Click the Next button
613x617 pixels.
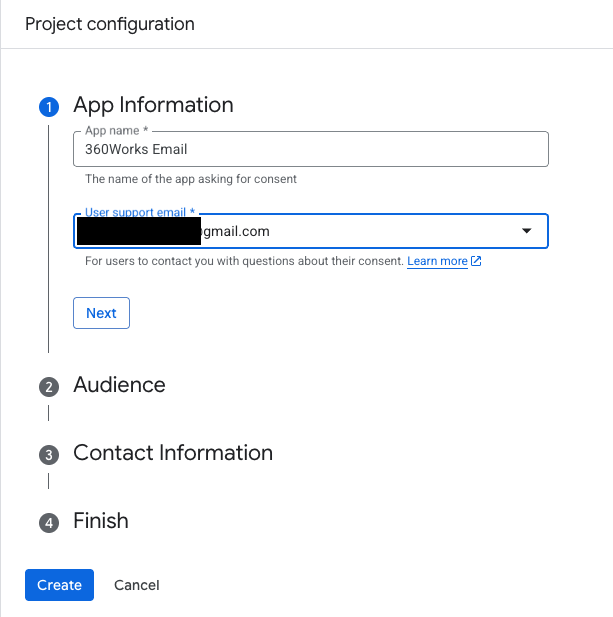[x=101, y=313]
